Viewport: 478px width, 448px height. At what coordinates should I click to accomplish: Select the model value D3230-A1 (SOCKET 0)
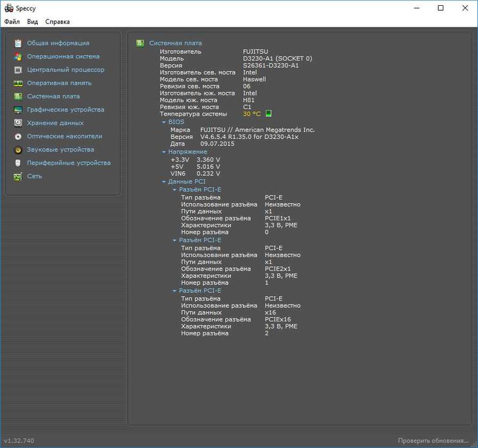click(277, 58)
